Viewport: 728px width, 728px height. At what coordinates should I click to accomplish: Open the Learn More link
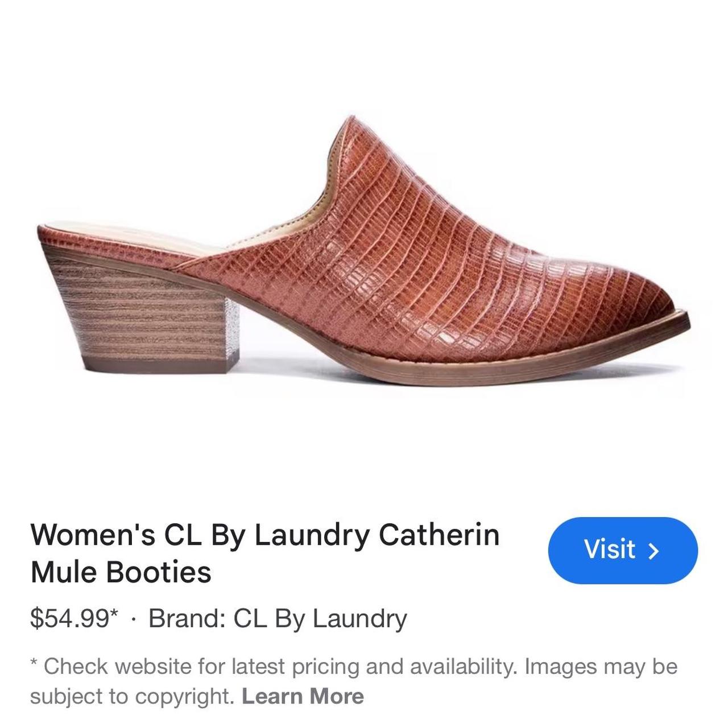[303, 696]
